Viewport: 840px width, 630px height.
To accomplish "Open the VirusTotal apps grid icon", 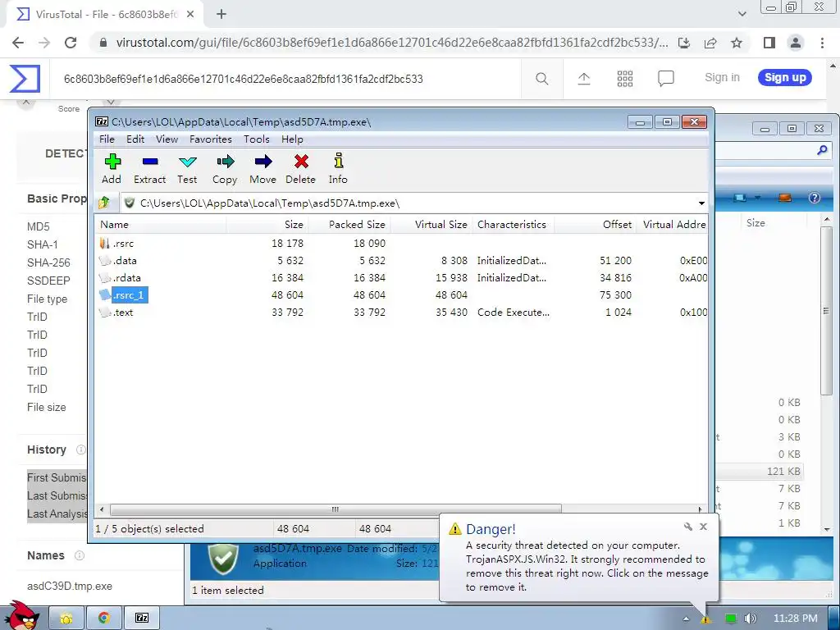I will [x=624, y=79].
